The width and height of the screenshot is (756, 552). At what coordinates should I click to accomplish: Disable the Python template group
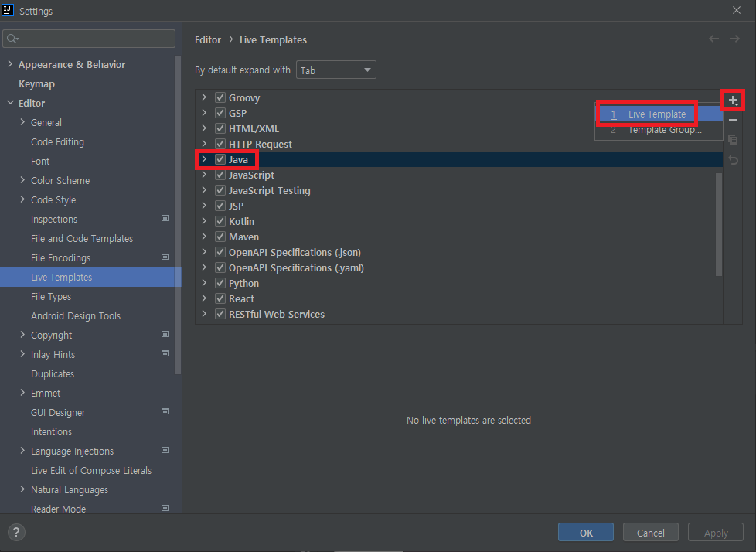220,283
